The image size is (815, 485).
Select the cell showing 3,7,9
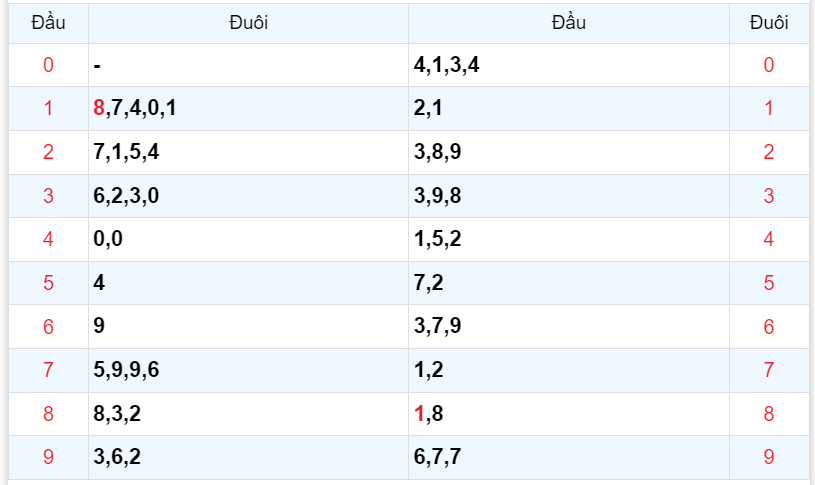[437, 327]
